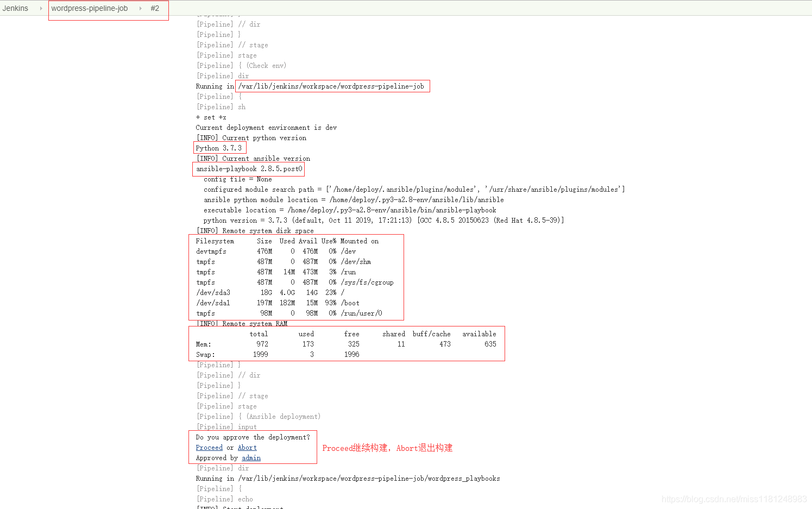
Task: Click the /run tmpfs row
Action: tap(276, 272)
